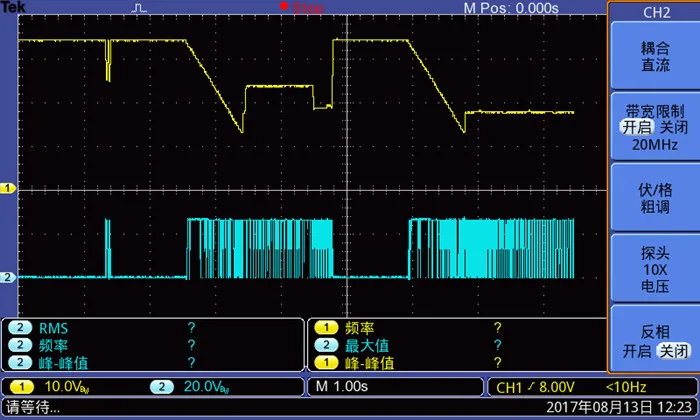Select the channel 2 频率 measurement

tap(153, 345)
